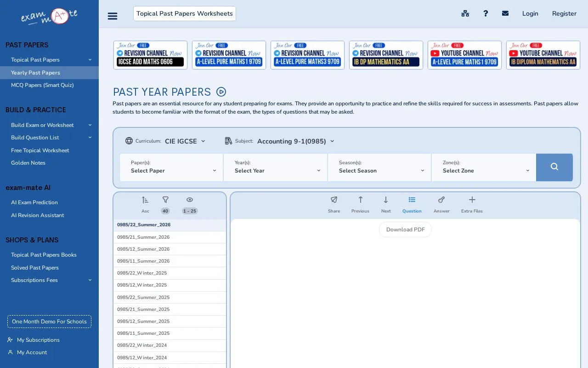Open the filter icon showing 40

[x=165, y=204]
